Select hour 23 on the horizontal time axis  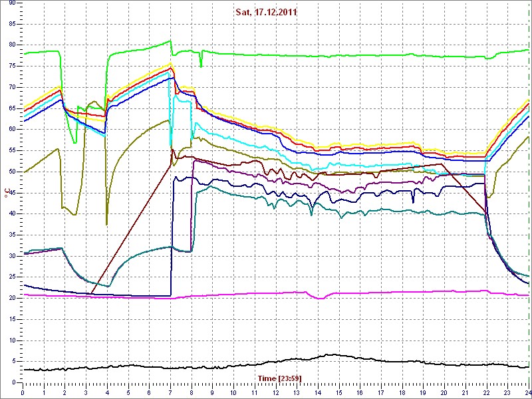507,392
